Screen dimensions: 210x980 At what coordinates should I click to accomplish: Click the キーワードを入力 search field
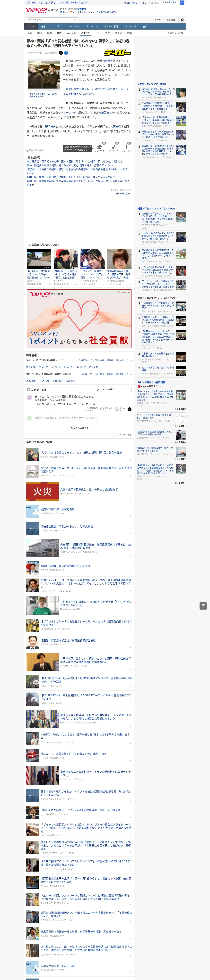pos(49,20)
